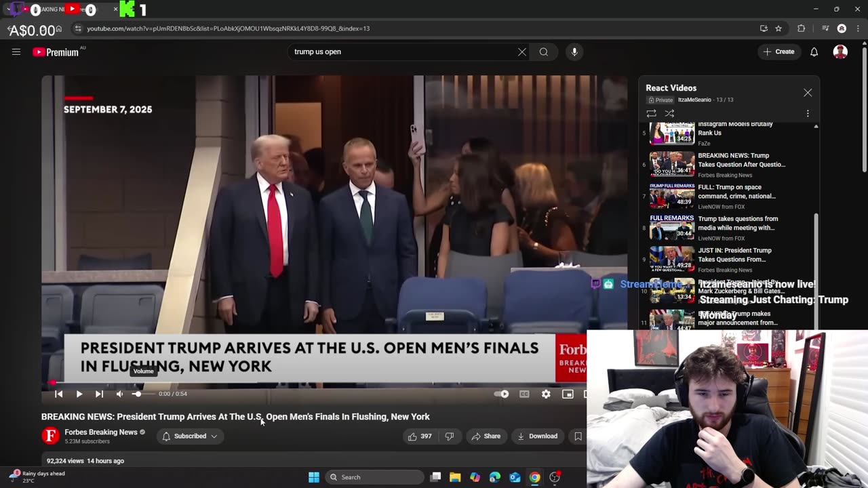Screen dimensions: 868x488
Task: Open Task View on the taskbar
Action: click(x=435, y=477)
